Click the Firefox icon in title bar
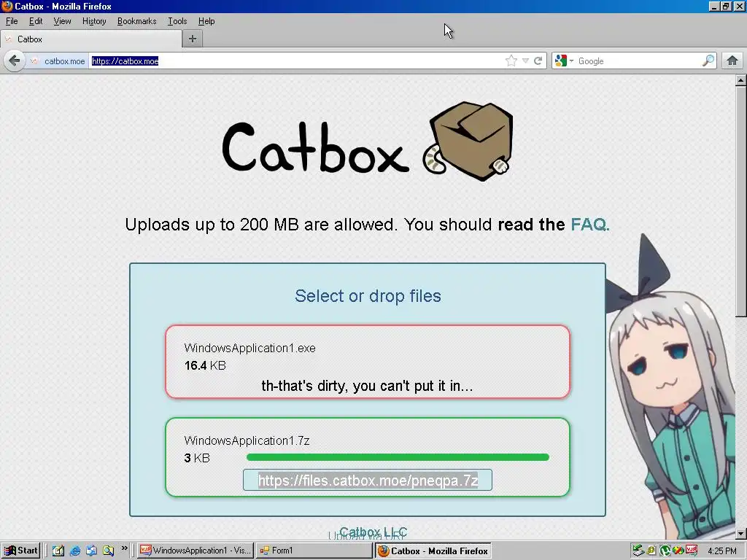The width and height of the screenshot is (747, 560). 7,6
